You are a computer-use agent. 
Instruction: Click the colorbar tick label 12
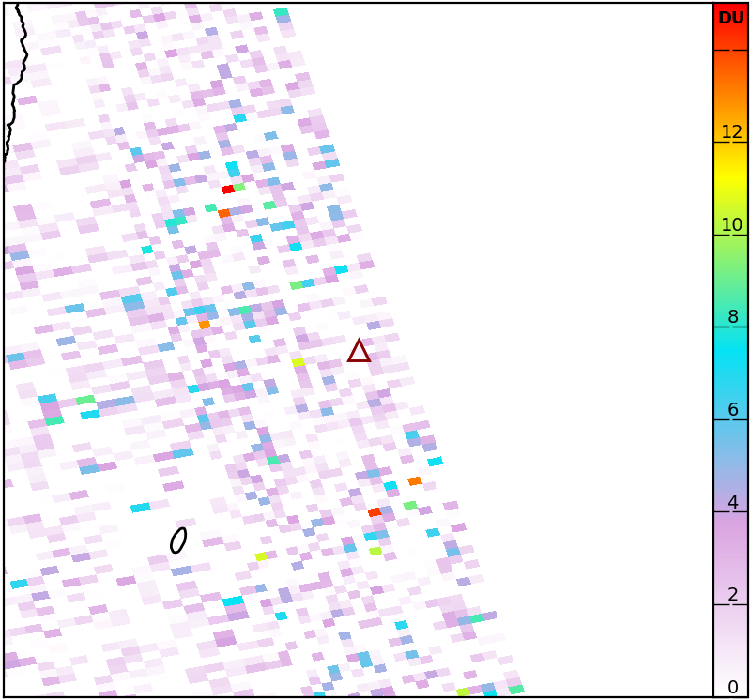click(x=732, y=131)
